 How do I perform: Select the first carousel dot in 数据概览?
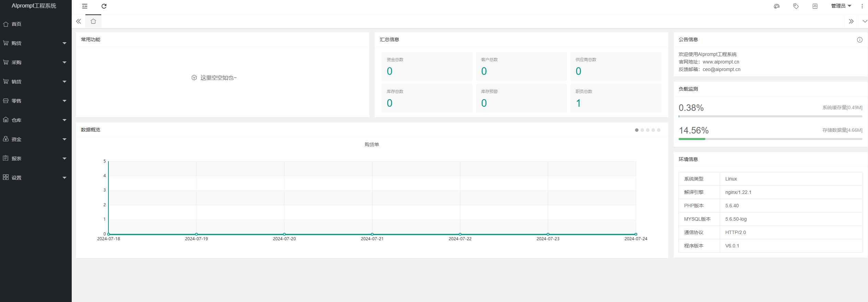[637, 130]
